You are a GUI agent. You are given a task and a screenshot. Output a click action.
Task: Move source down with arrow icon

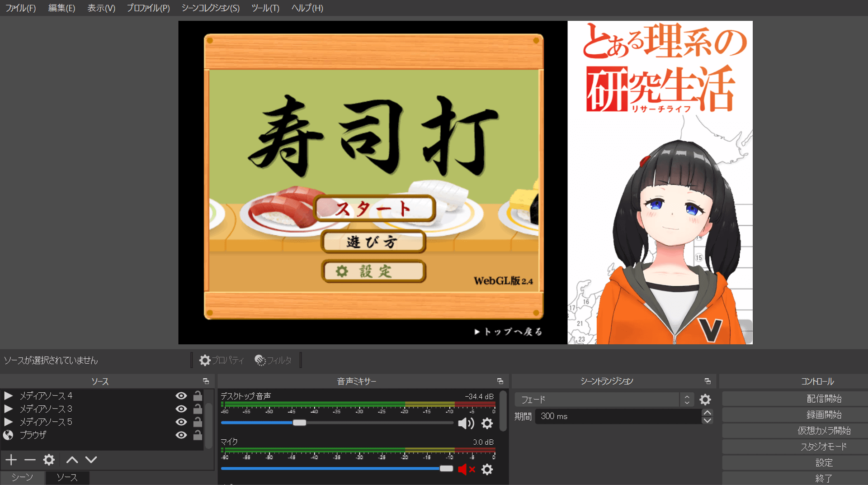pos(91,460)
